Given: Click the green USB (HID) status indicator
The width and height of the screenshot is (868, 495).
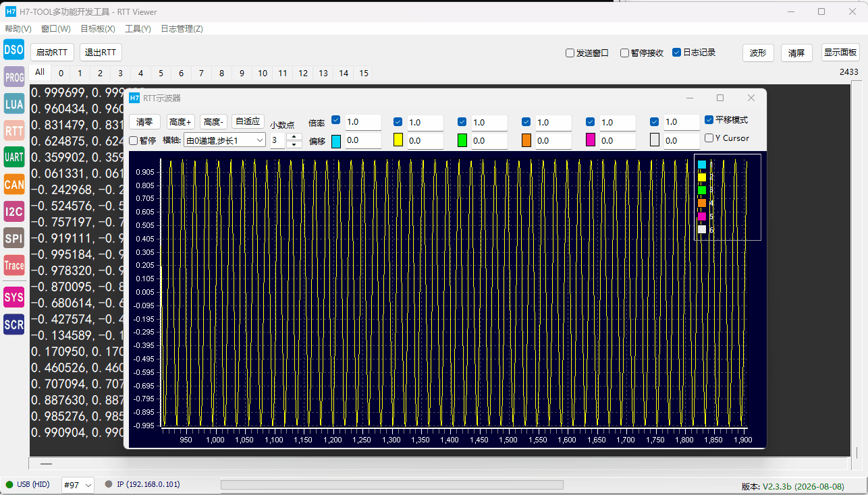Looking at the screenshot, I should point(9,484).
